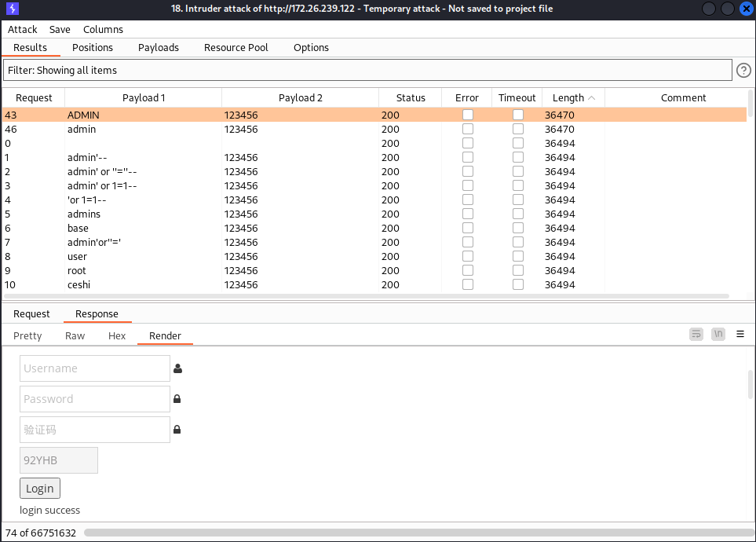The height and width of the screenshot is (542, 756).
Task: Select the admin' or ''=''-- row
Action: tap(374, 171)
